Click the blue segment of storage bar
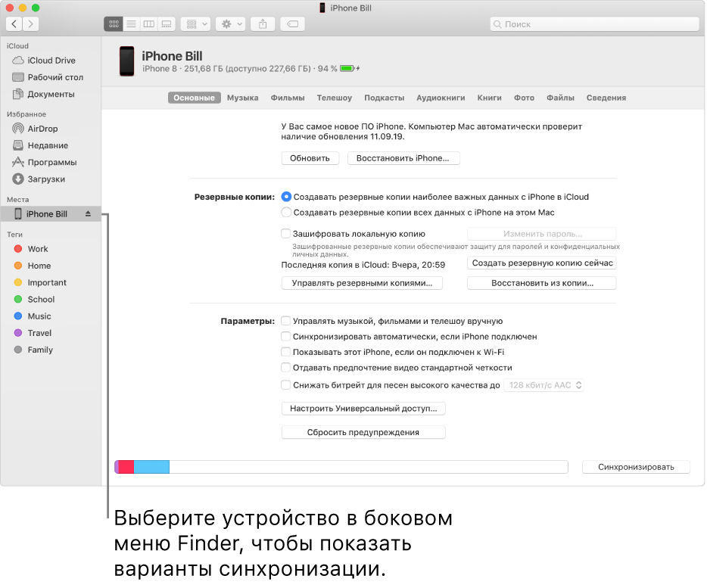This screenshot has height=588, width=707. pyautogui.click(x=151, y=467)
